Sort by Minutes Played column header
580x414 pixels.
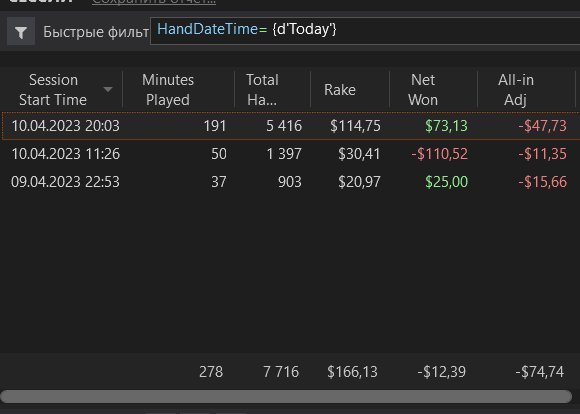coord(168,90)
